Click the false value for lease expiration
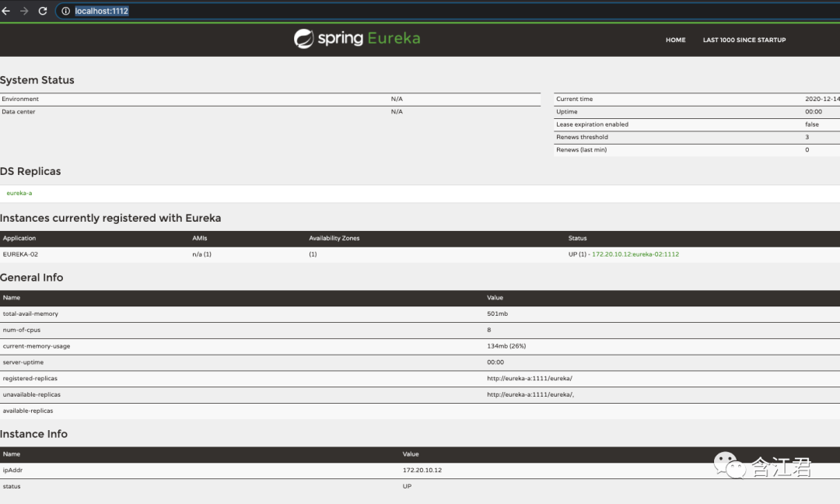840x504 pixels. 811,124
